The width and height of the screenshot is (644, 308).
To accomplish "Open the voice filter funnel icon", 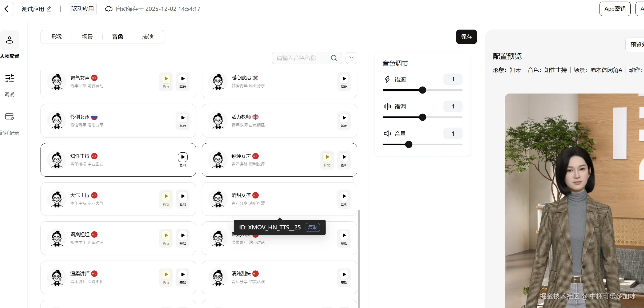I will [x=351, y=58].
